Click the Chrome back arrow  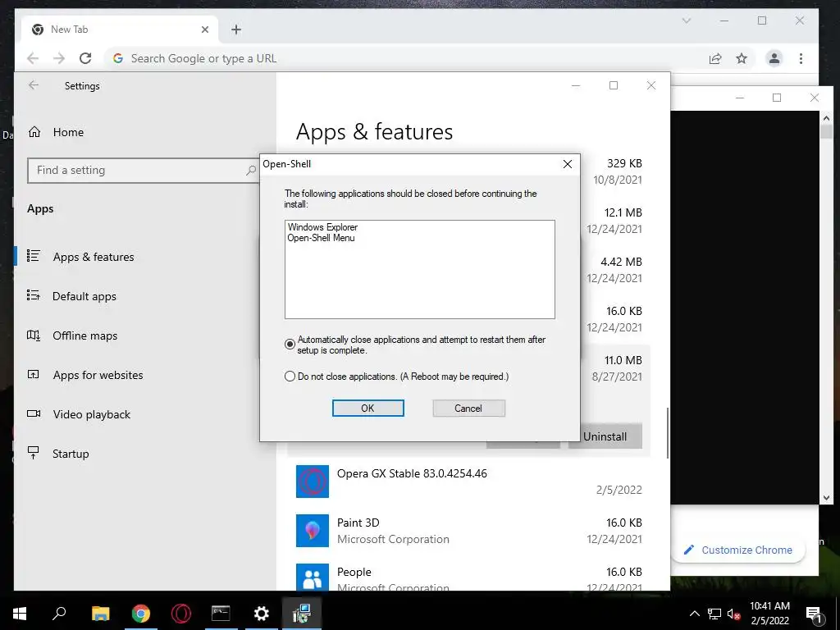(33, 58)
